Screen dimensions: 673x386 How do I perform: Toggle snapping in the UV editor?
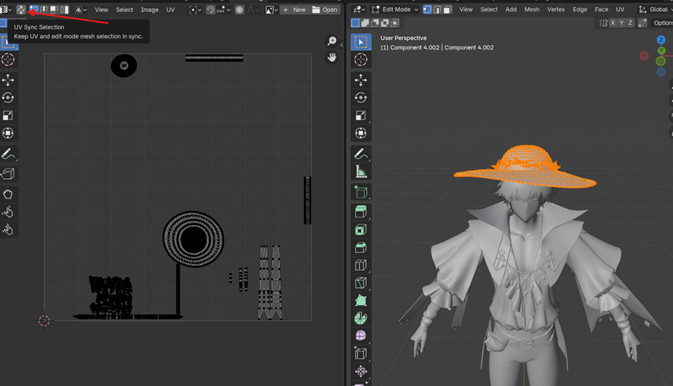(x=210, y=9)
